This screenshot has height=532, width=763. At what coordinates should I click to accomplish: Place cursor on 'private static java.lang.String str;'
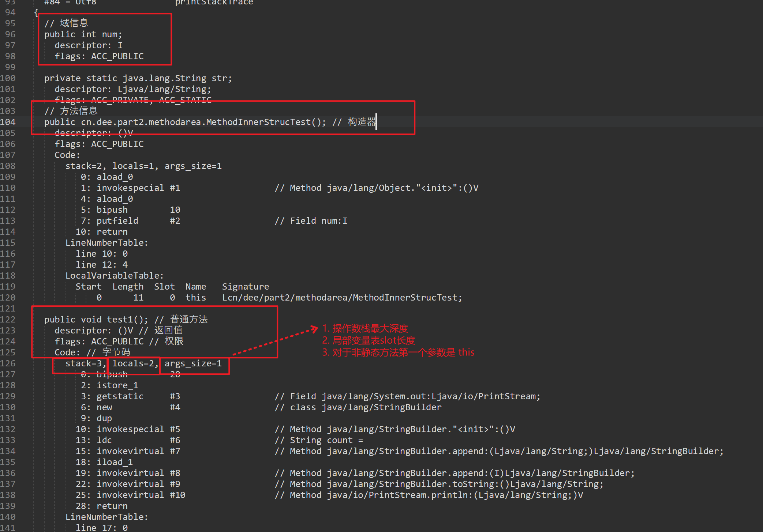(138, 78)
